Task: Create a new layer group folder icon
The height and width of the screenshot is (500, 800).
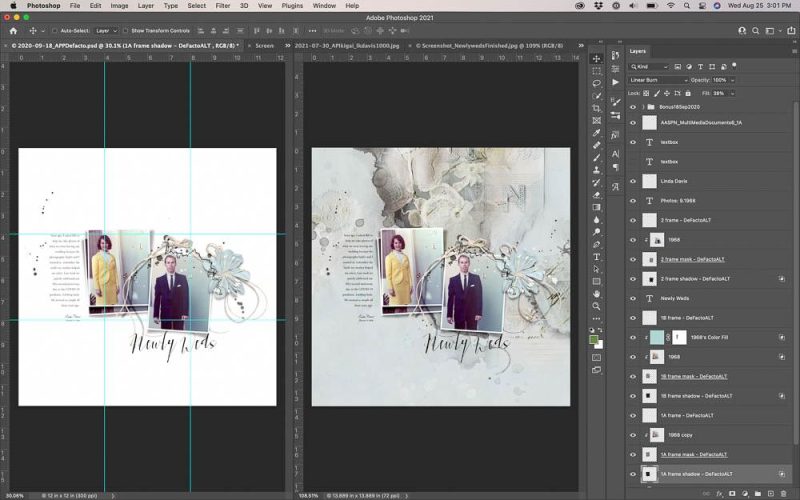Action: (758, 494)
